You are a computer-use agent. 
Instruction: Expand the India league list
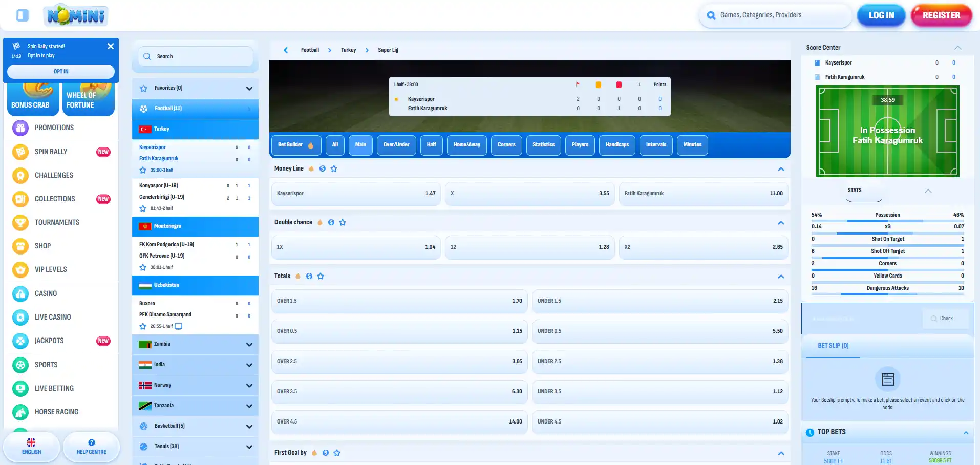(x=249, y=365)
